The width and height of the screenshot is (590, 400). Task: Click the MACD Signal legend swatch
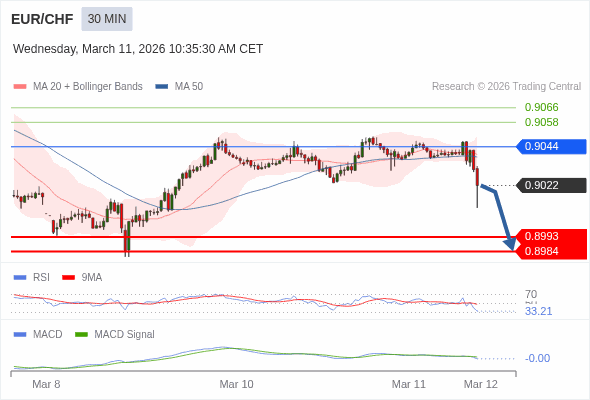(x=81, y=335)
